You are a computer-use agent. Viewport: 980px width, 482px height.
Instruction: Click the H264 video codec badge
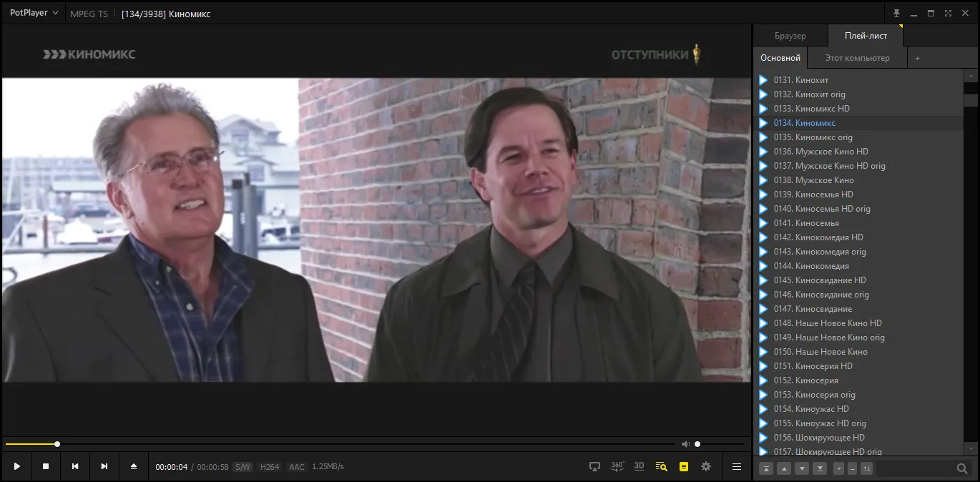click(x=270, y=467)
